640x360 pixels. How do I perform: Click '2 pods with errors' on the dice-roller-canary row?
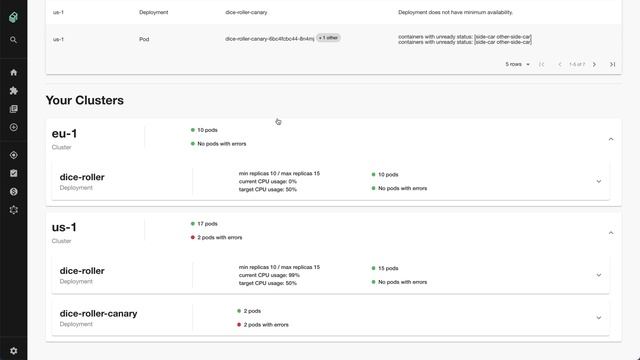click(266, 325)
